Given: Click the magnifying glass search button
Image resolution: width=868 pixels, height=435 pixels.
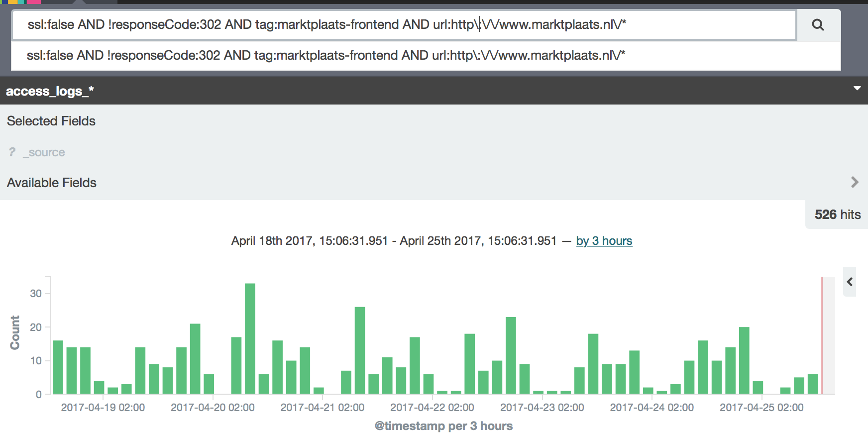Looking at the screenshot, I should [x=818, y=25].
